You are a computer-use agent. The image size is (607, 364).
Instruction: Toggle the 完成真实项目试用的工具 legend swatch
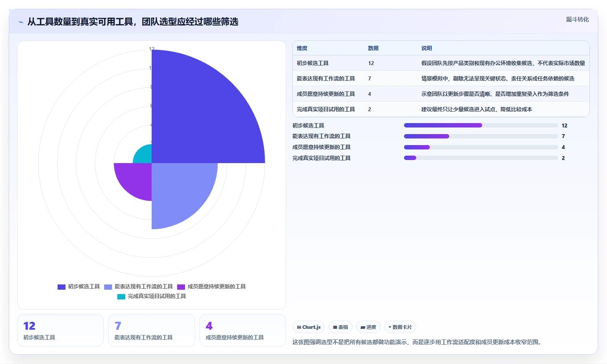121,297
